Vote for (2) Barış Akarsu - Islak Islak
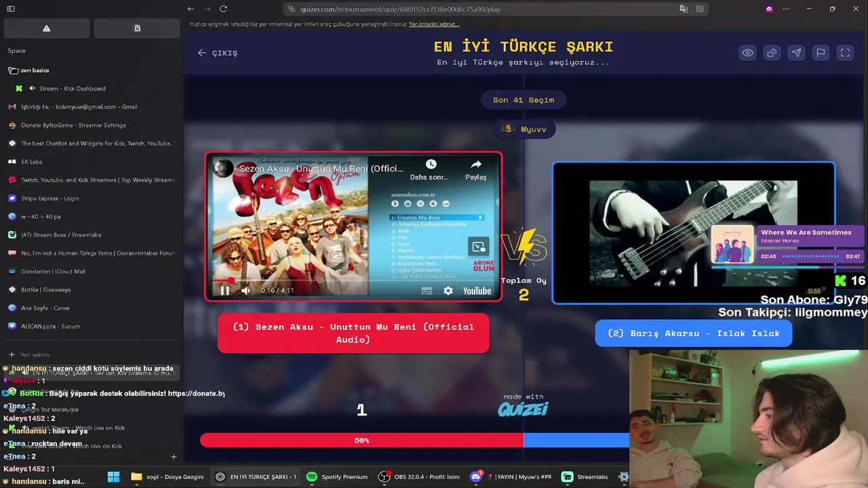This screenshot has height=488, width=868. pos(693,333)
